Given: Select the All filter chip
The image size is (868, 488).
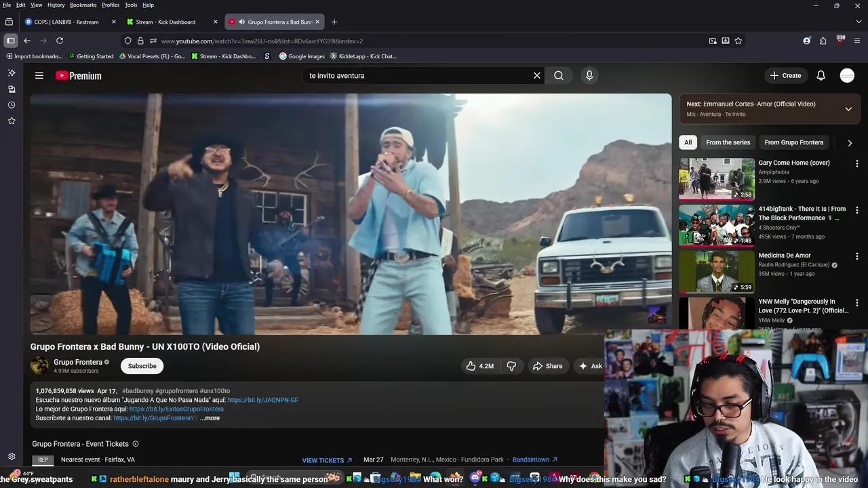Looking at the screenshot, I should pyautogui.click(x=688, y=142).
